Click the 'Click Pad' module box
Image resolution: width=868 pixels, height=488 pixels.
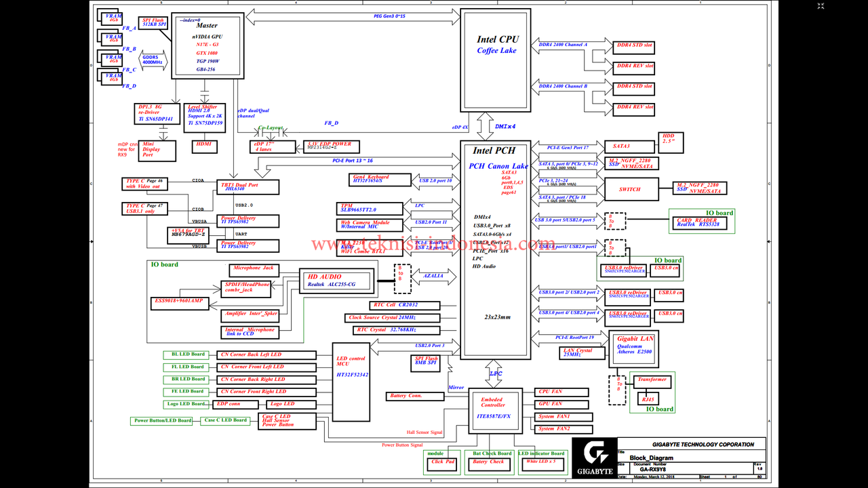[x=443, y=464]
